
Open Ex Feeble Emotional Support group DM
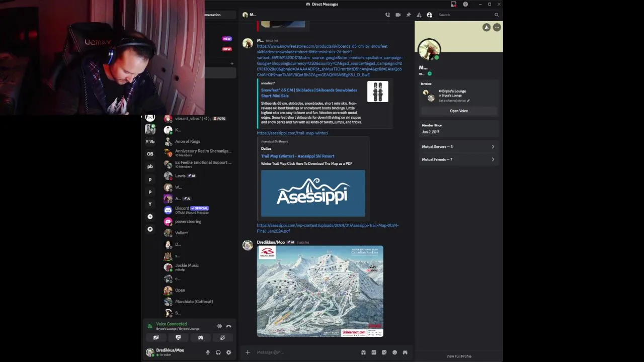click(198, 164)
